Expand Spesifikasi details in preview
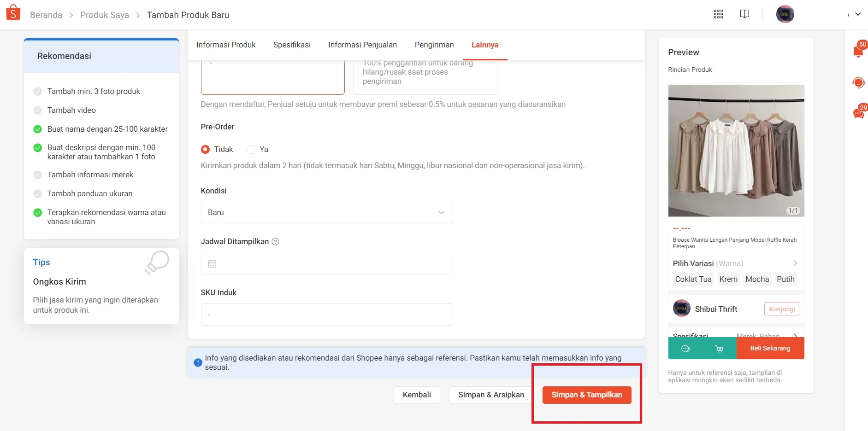This screenshot has width=868, height=431. (x=795, y=336)
